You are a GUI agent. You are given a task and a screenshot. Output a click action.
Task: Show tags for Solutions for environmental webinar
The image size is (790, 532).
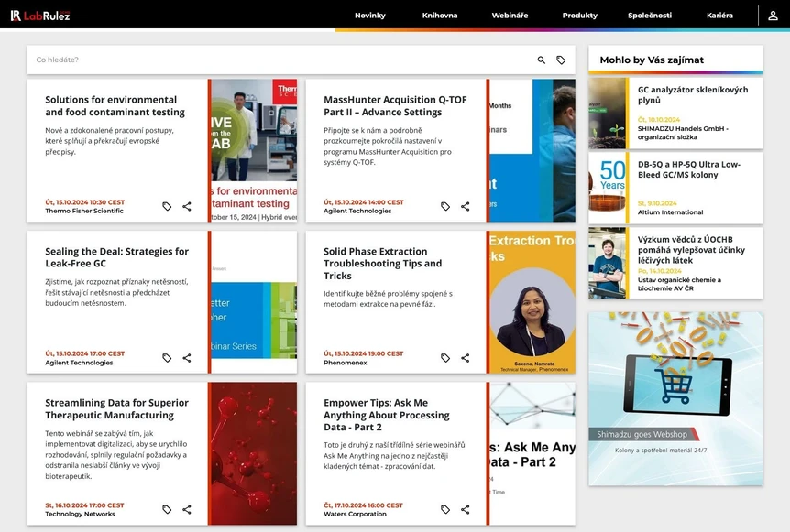(167, 207)
